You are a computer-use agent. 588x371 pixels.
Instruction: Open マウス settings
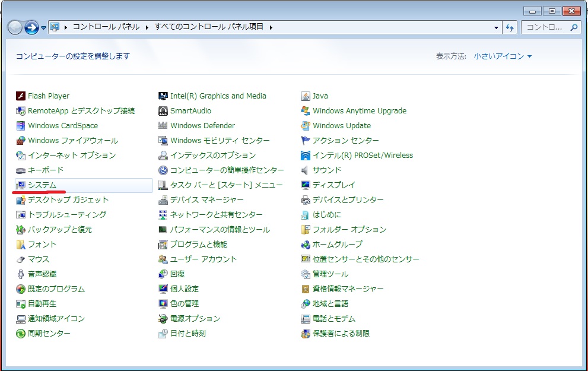coord(37,259)
